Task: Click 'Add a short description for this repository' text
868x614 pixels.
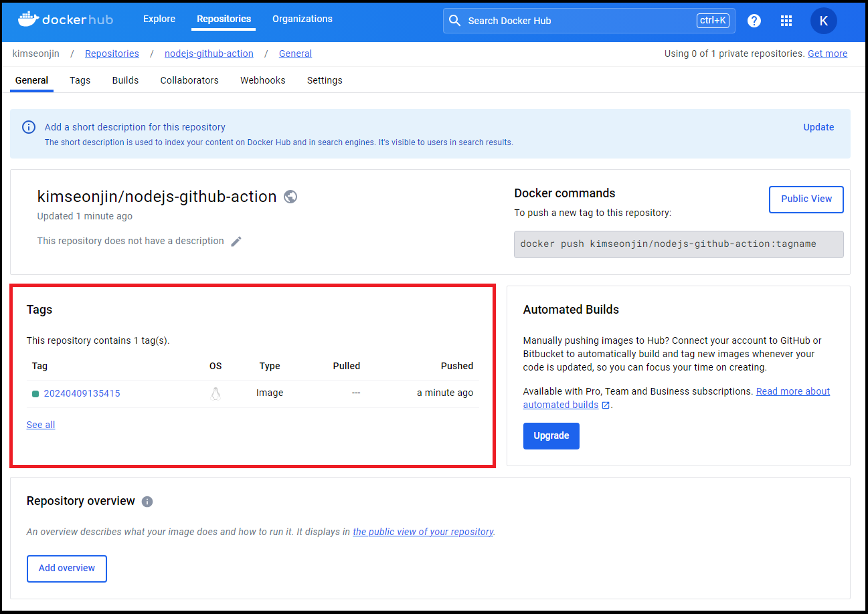Action: tap(135, 127)
